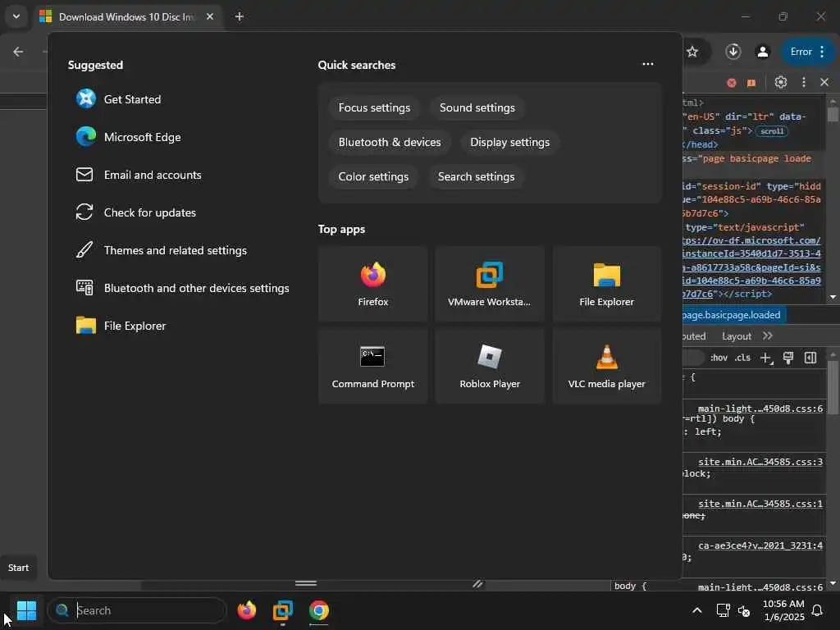840x630 pixels.
Task: Open a new Chrome tab
Action: pyautogui.click(x=240, y=16)
